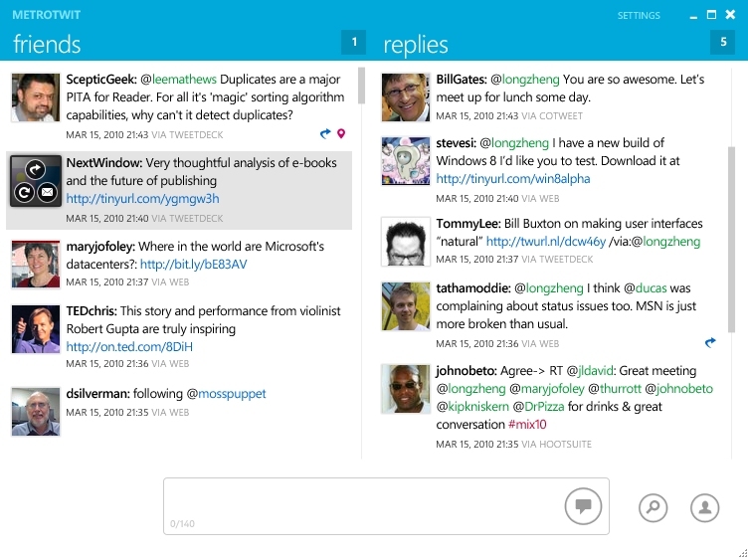Click the 0/140 character counter

click(182, 524)
